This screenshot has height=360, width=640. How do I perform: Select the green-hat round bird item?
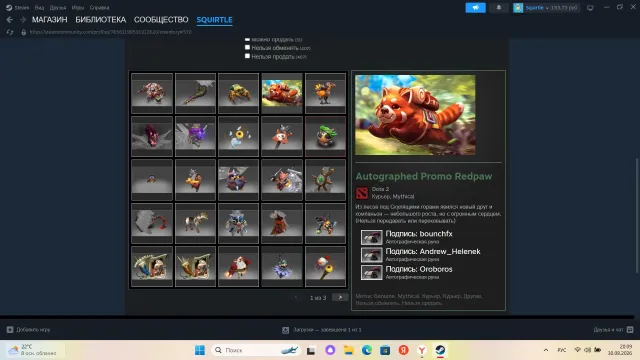[325, 136]
